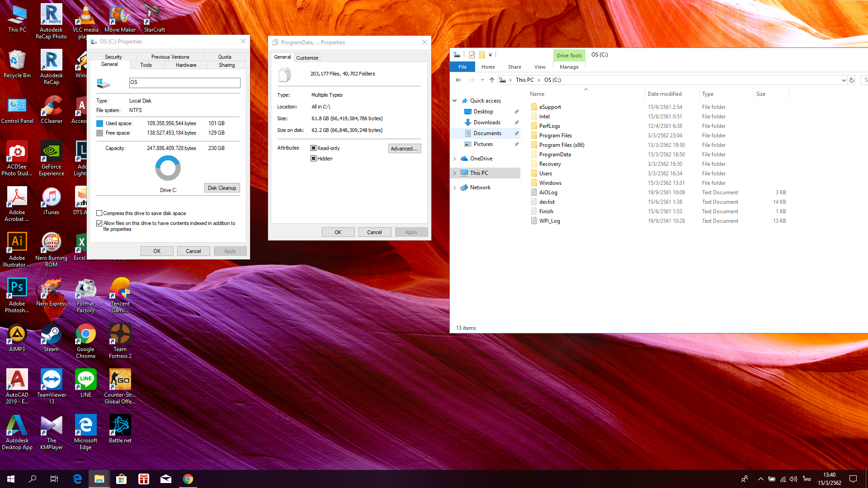Uncheck Allow files to have contents indexed

point(99,223)
